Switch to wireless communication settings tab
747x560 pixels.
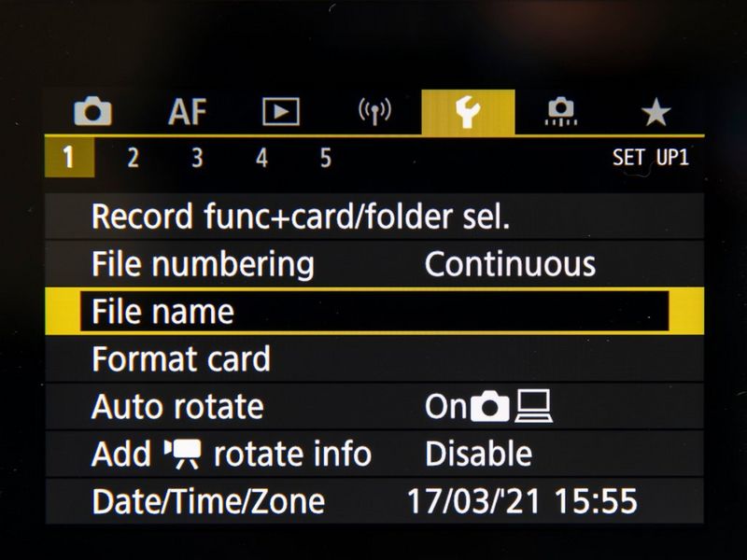coord(374,112)
